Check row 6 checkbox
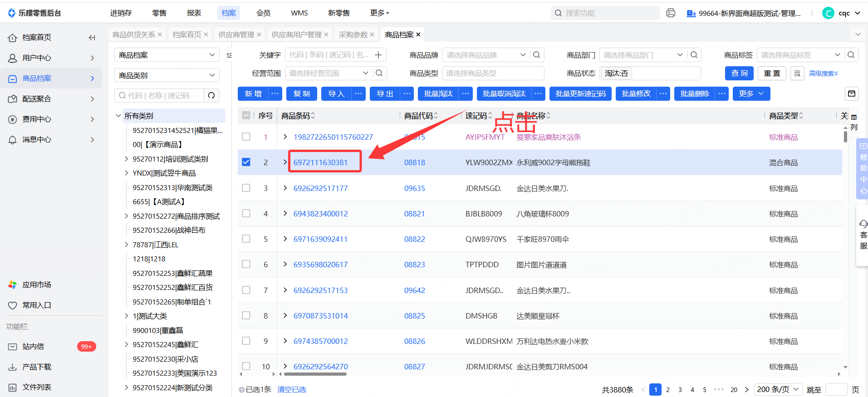This screenshot has width=868, height=397. [x=246, y=264]
